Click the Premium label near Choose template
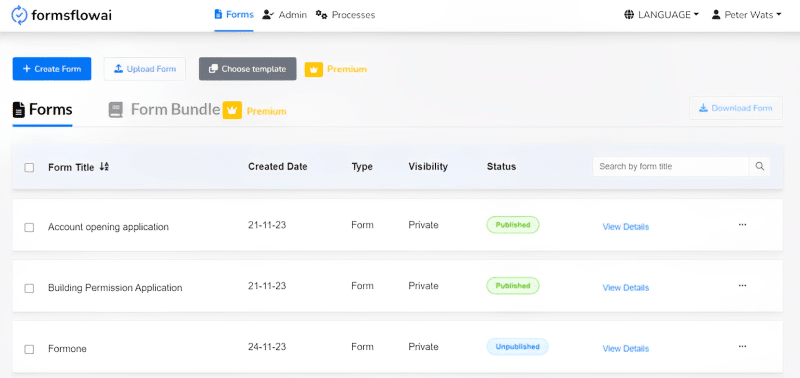 (x=347, y=69)
